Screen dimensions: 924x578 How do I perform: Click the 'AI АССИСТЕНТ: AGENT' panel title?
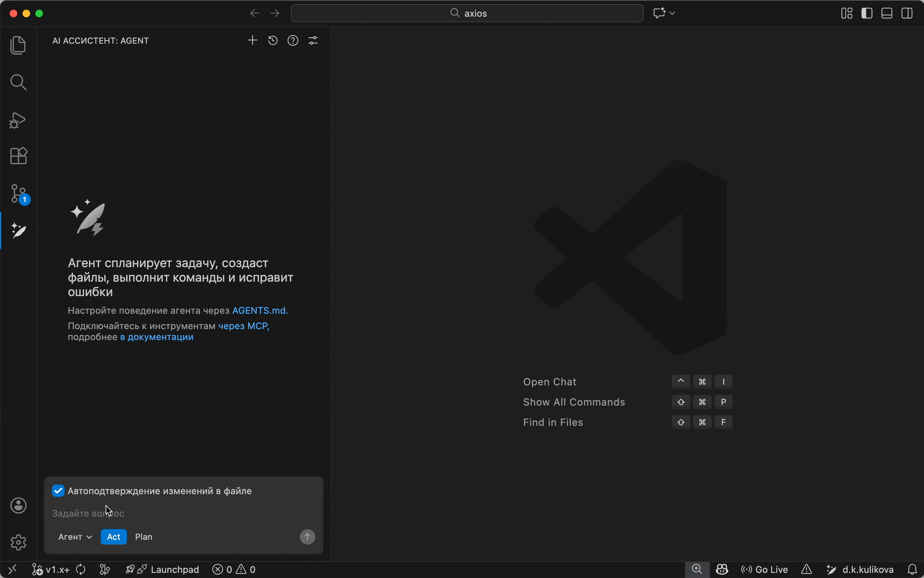(x=100, y=40)
